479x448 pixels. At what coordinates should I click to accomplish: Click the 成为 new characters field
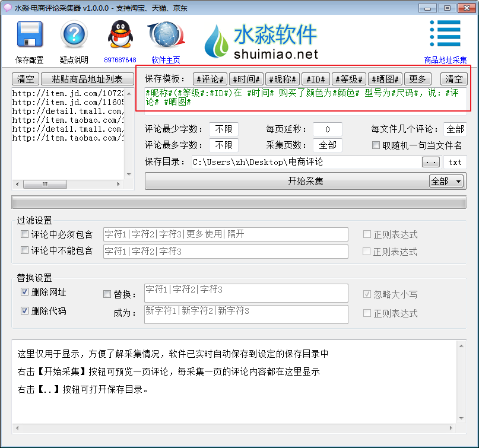tap(246, 314)
